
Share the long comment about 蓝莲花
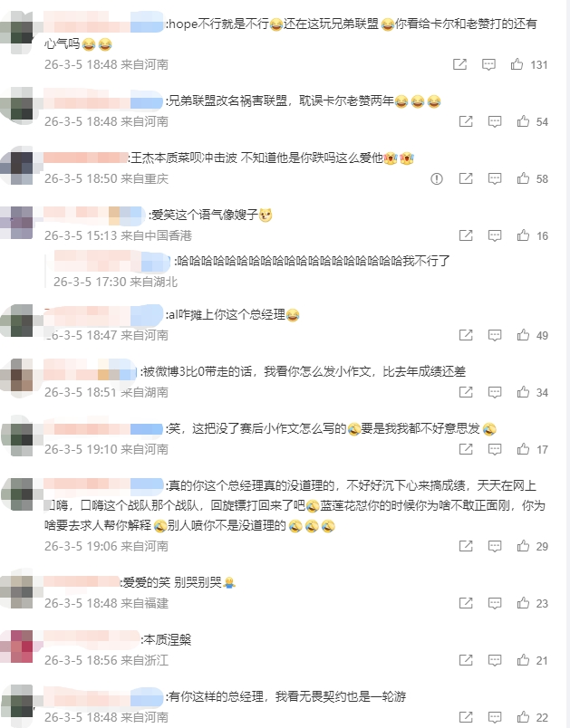pos(466,546)
